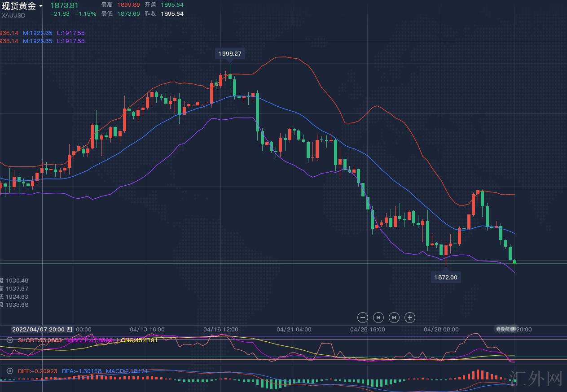Click the 04/21 04:00 time axis label
Image resolution: width=567 pixels, height=392 pixels.
pyautogui.click(x=294, y=329)
